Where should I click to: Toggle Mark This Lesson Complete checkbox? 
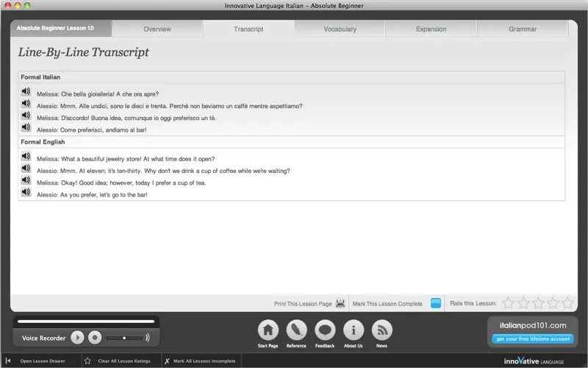pyautogui.click(x=436, y=303)
